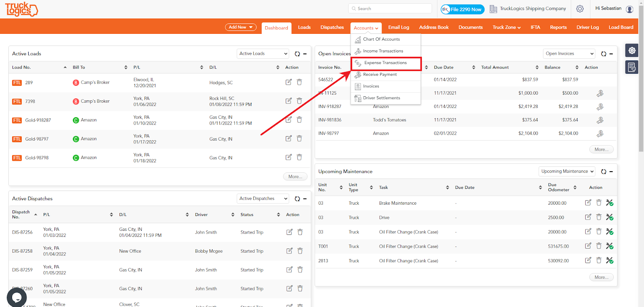Expand the Truck Zone menu
The width and height of the screenshot is (644, 307).
[x=506, y=27]
